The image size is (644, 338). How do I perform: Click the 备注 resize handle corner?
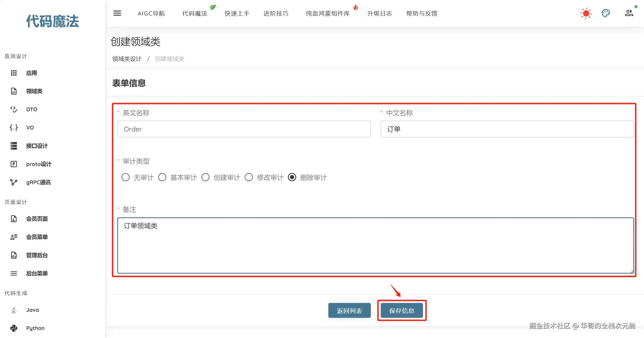(x=632, y=271)
